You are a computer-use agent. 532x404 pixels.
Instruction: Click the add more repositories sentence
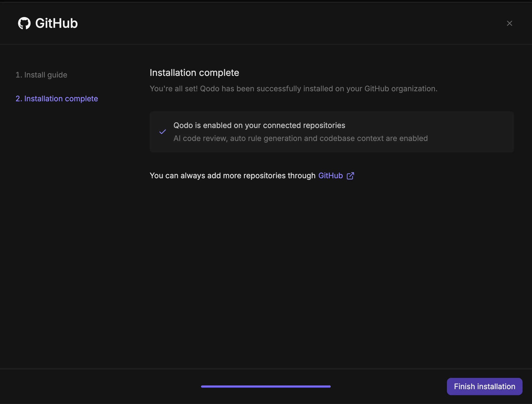(234, 176)
